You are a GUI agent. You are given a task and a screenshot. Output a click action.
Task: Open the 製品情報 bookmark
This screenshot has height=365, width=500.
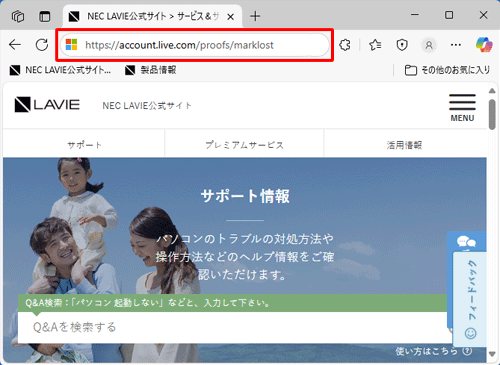pos(150,70)
